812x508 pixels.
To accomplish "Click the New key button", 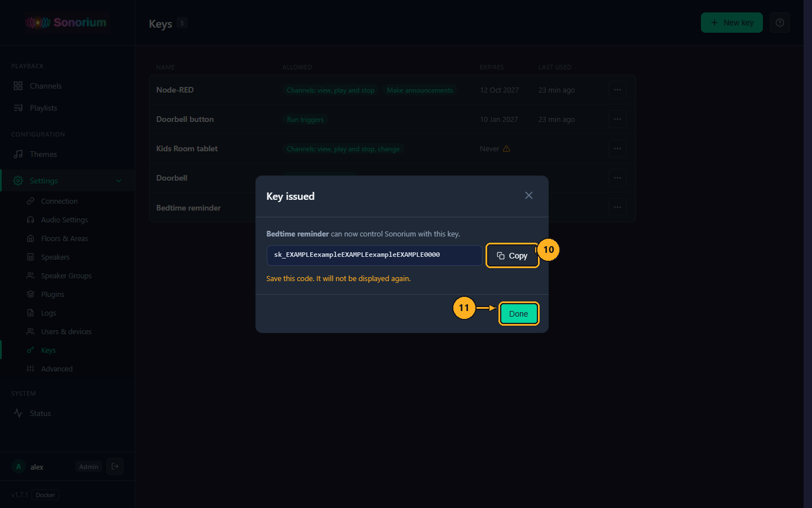I will tap(732, 23).
